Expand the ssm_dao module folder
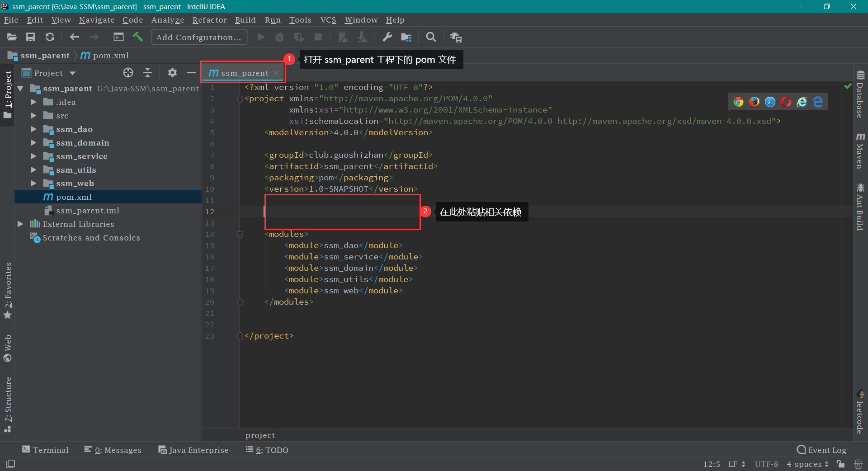This screenshot has height=471, width=868. (x=33, y=129)
